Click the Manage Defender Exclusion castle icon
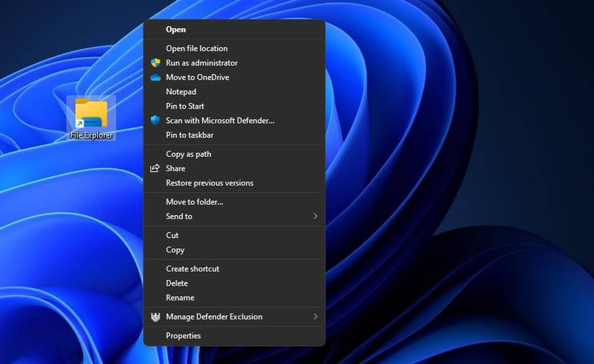594x364 pixels. [156, 317]
